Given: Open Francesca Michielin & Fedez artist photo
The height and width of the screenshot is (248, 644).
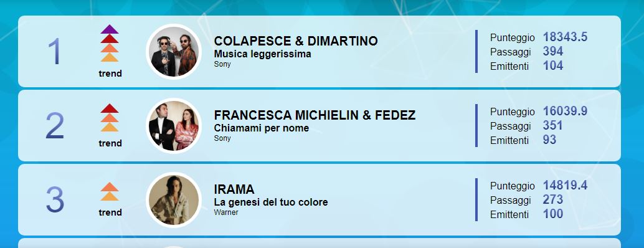Looking at the screenshot, I should click(174, 126).
